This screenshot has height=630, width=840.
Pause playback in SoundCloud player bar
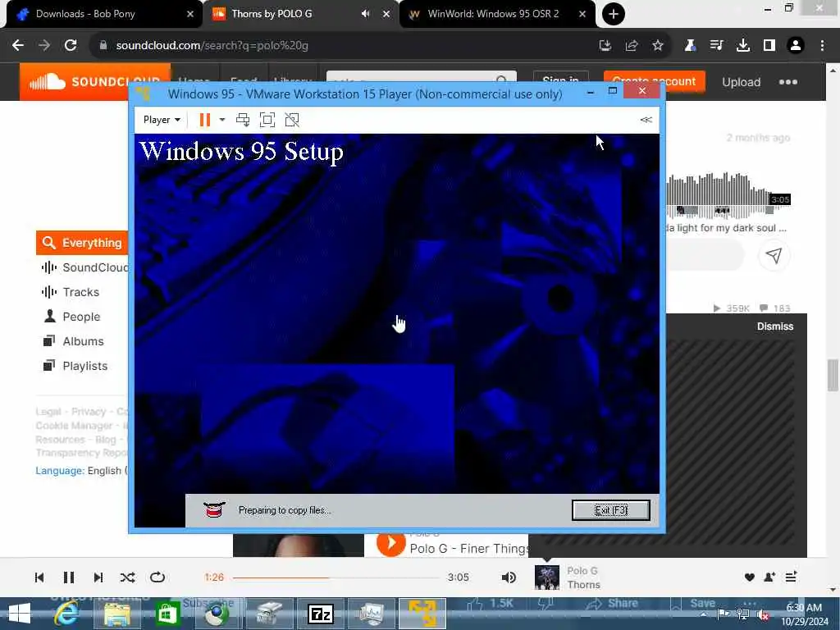(x=69, y=577)
